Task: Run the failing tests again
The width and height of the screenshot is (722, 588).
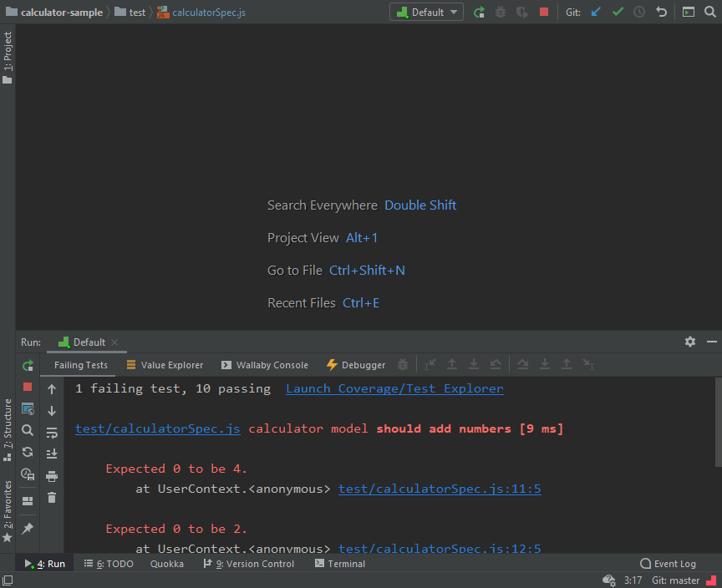Action: point(28,365)
